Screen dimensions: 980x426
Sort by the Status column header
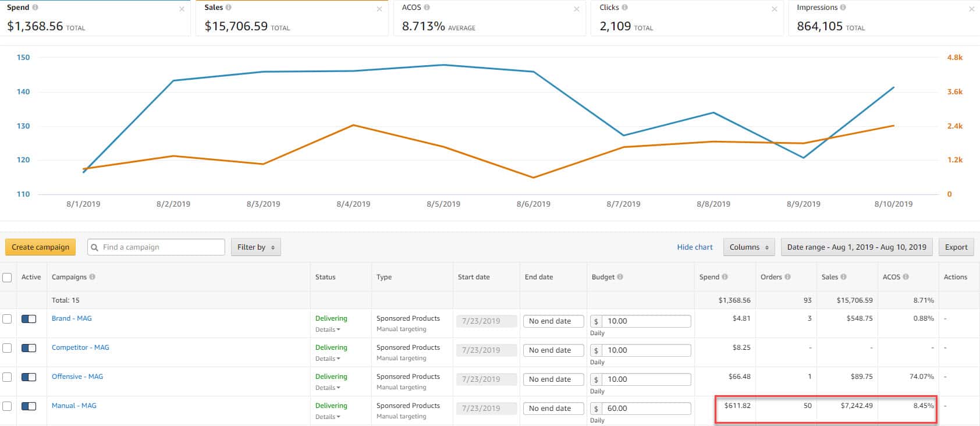(x=325, y=277)
